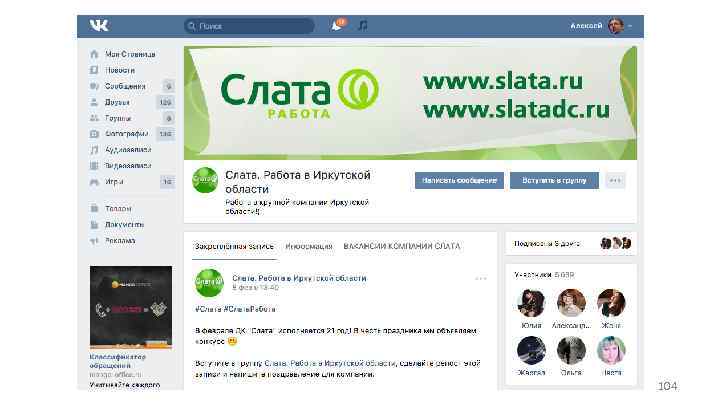Click the Товары bag icon

pyautogui.click(x=94, y=208)
